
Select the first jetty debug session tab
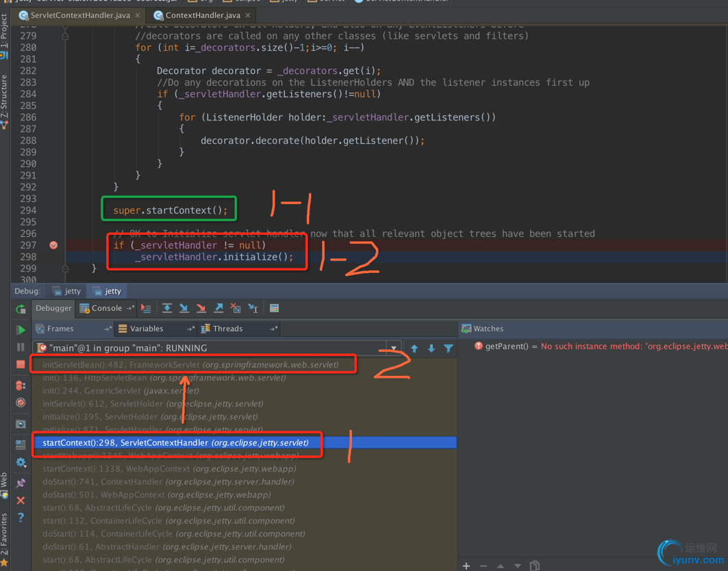pos(67,291)
